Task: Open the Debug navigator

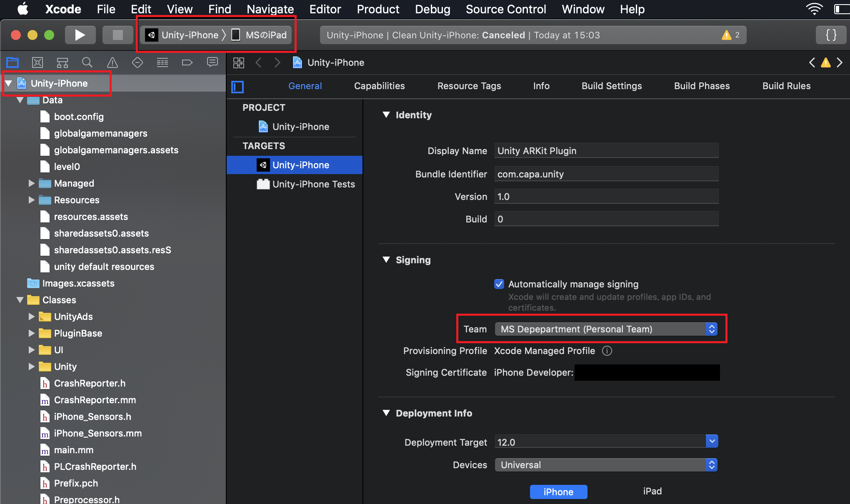Action: point(162,62)
